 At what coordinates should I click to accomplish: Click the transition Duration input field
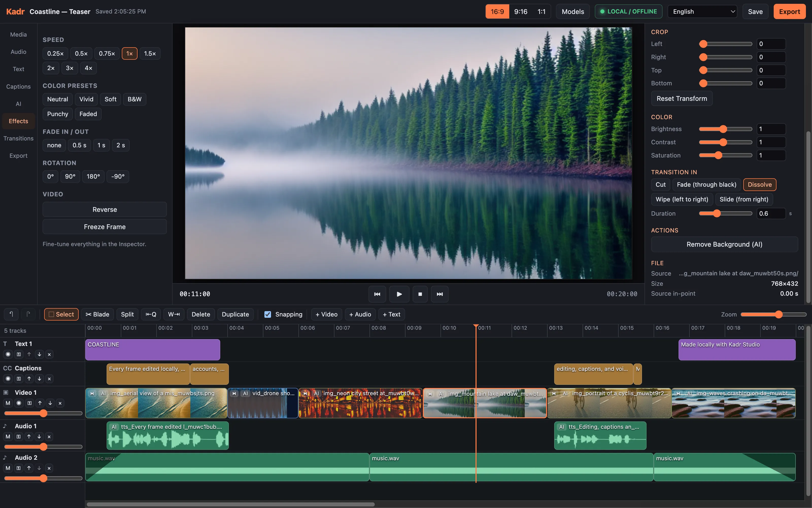(771, 213)
